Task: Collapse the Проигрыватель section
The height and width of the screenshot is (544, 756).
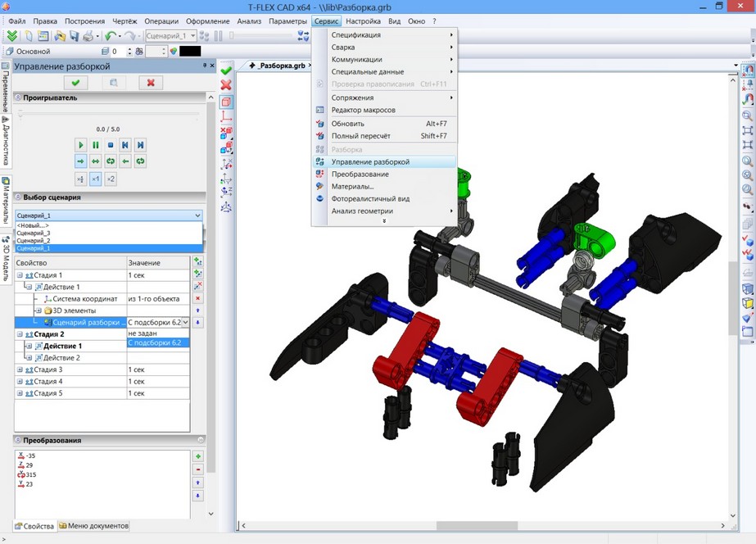Action: 18,97
